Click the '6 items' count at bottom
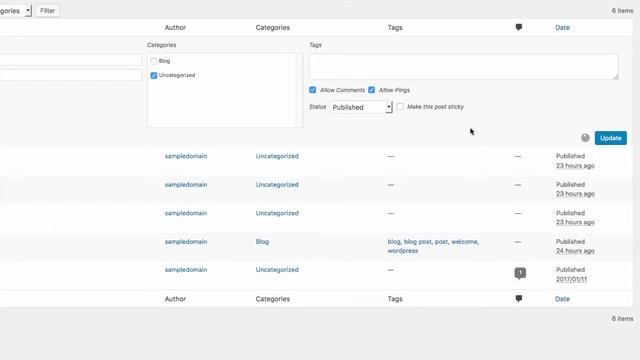This screenshot has width=640, height=360. [622, 318]
